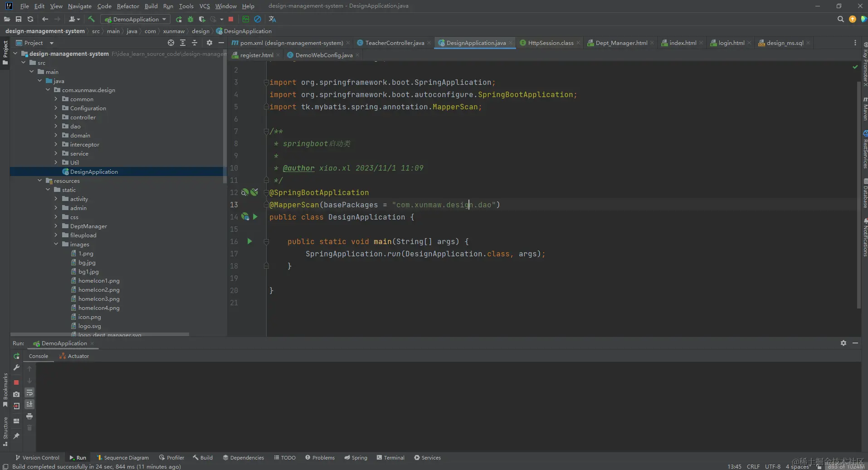Open the VCS menu
Screen dimensions: 868x470
point(205,6)
